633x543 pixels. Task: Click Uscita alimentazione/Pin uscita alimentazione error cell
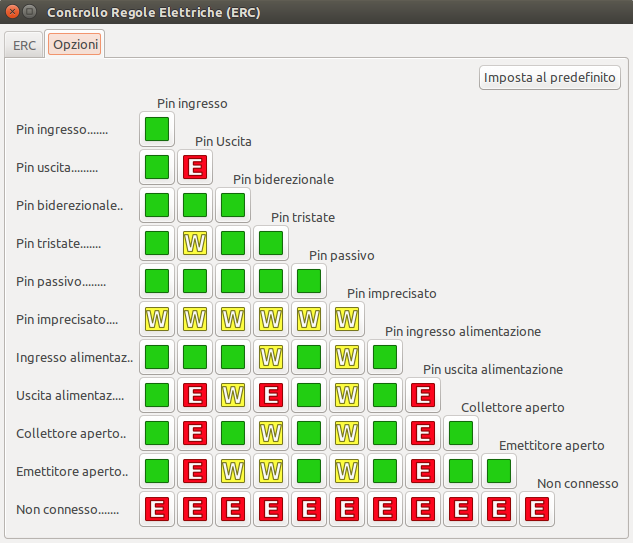[423, 395]
